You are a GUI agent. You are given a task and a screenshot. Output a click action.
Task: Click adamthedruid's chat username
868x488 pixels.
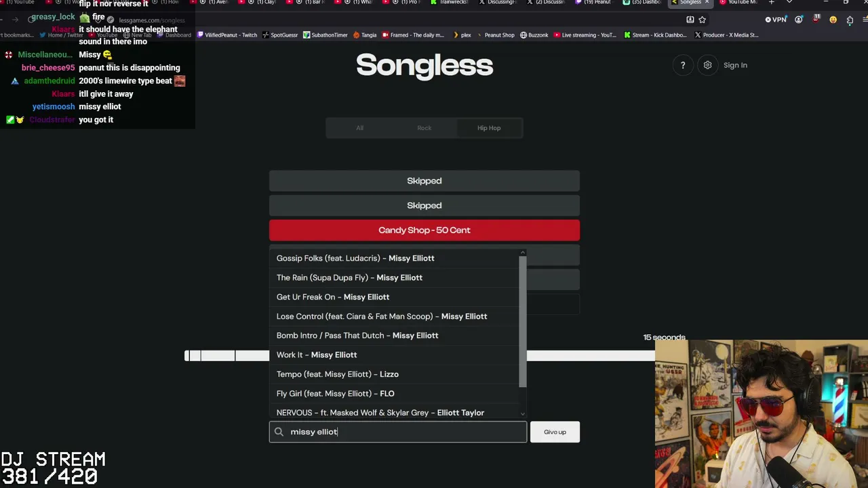[50, 81]
